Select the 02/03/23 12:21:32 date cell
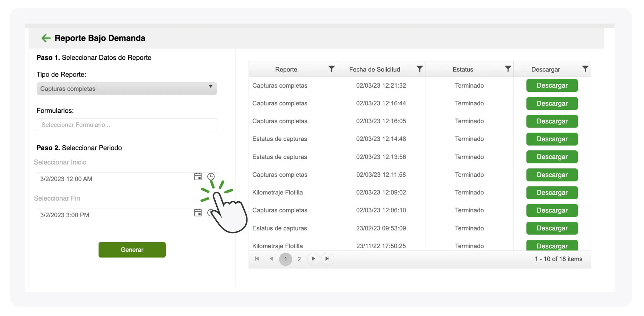The height and width of the screenshot is (316, 644). point(381,86)
